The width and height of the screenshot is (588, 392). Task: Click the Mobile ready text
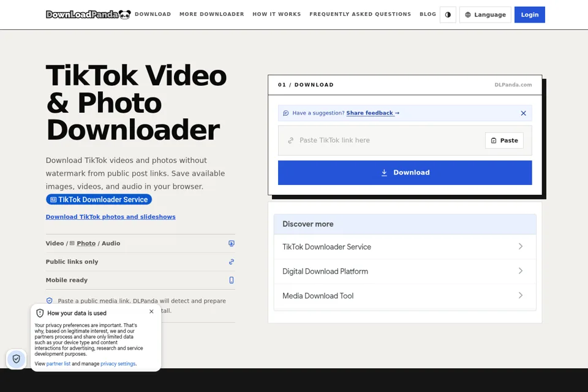click(x=67, y=280)
